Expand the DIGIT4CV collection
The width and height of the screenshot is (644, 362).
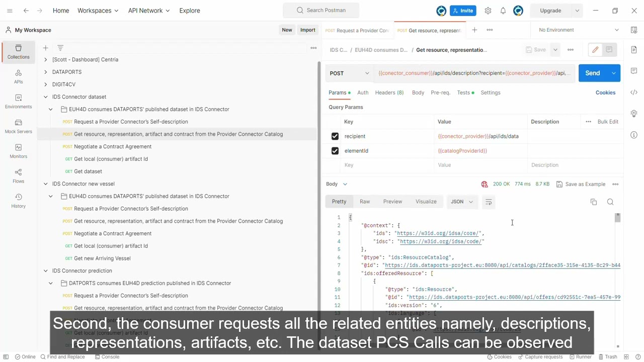point(45,84)
